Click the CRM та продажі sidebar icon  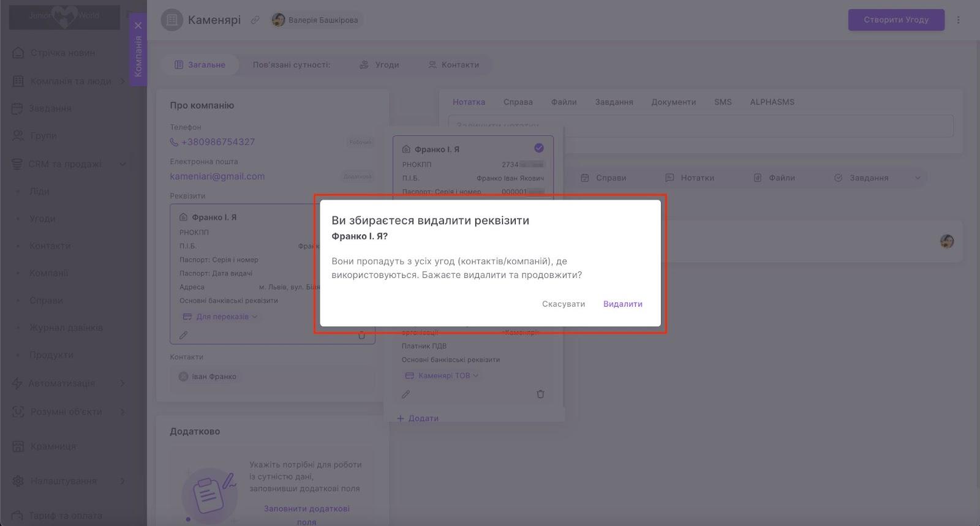point(17,163)
